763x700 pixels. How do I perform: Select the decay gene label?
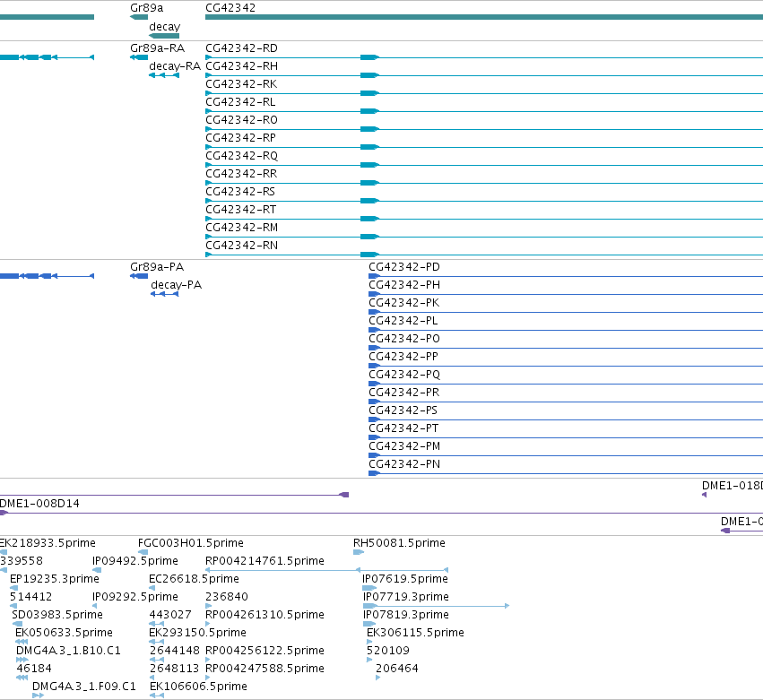pos(164,27)
